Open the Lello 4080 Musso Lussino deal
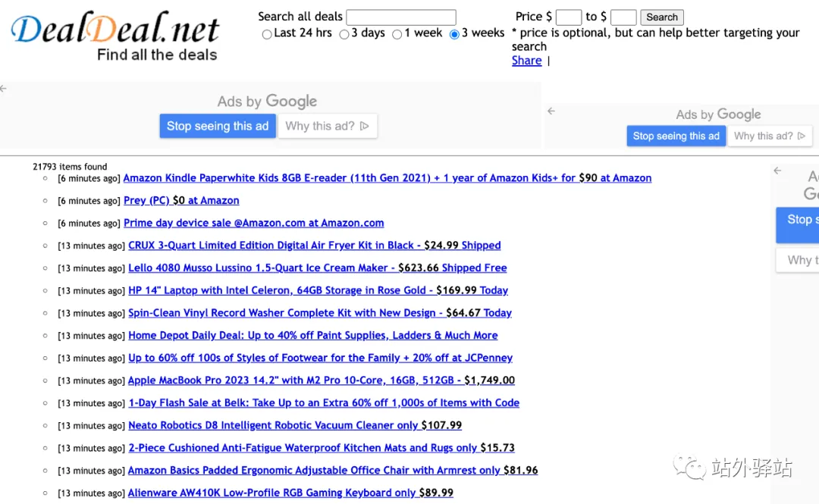 click(x=318, y=268)
